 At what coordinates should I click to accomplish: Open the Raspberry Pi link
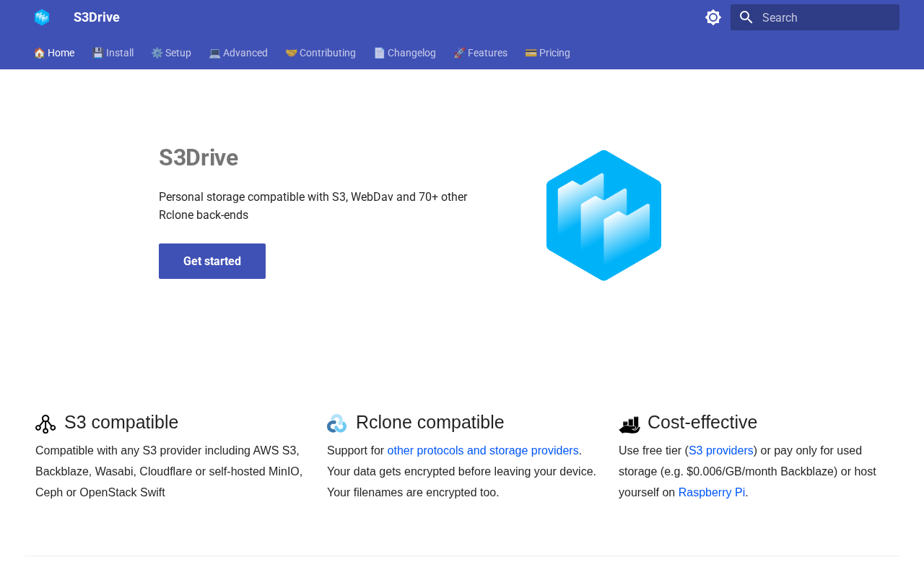tap(712, 492)
